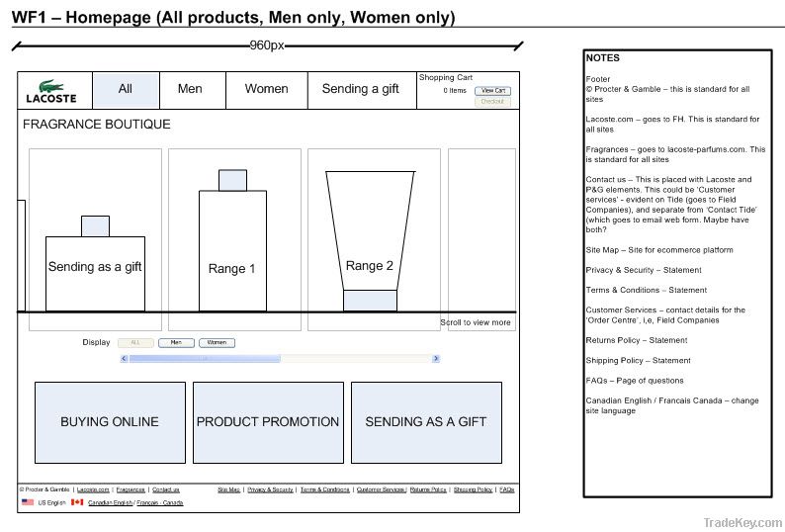Open the Sending a gift tab
Image resolution: width=785 pixels, height=532 pixels.
coord(362,90)
